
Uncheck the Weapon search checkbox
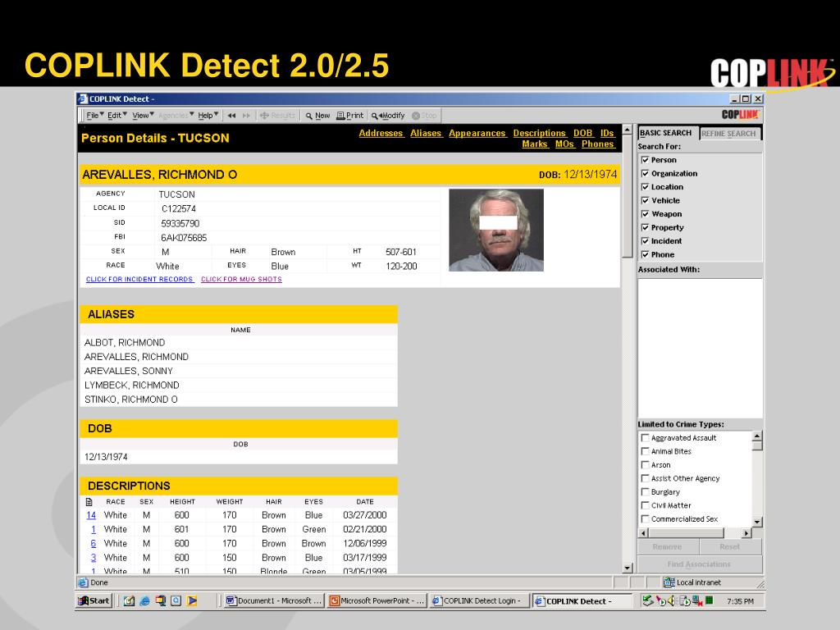[645, 214]
